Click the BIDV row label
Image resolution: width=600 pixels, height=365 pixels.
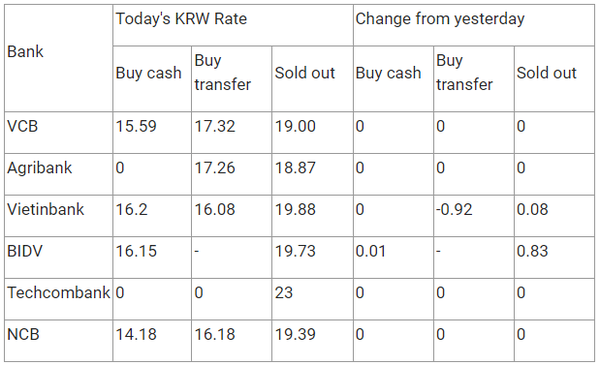(x=25, y=251)
